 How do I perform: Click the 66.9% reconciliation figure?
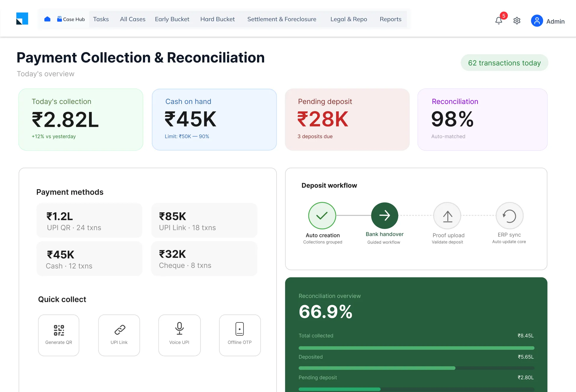point(325,312)
